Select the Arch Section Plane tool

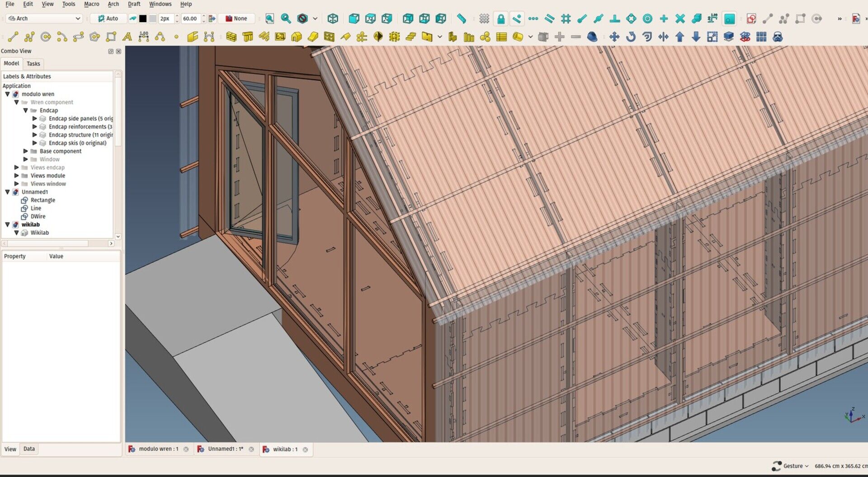click(x=378, y=37)
